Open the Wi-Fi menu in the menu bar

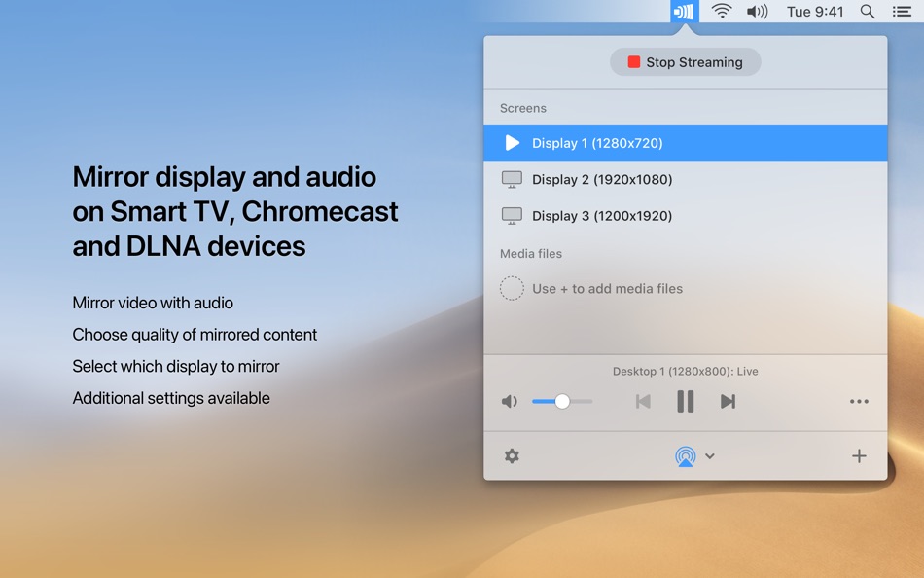point(721,11)
